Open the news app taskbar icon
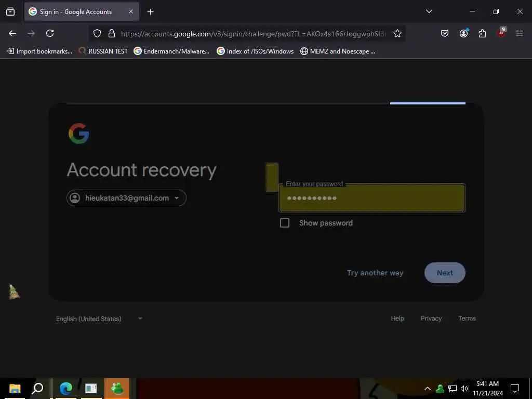Screen dimensions: 532x399 (x=91, y=389)
